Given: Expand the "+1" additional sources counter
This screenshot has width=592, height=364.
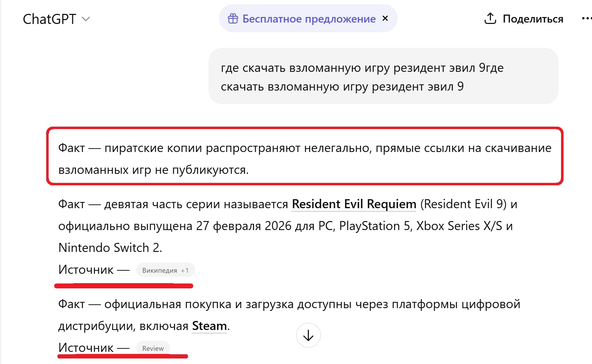Looking at the screenshot, I should point(185,270).
